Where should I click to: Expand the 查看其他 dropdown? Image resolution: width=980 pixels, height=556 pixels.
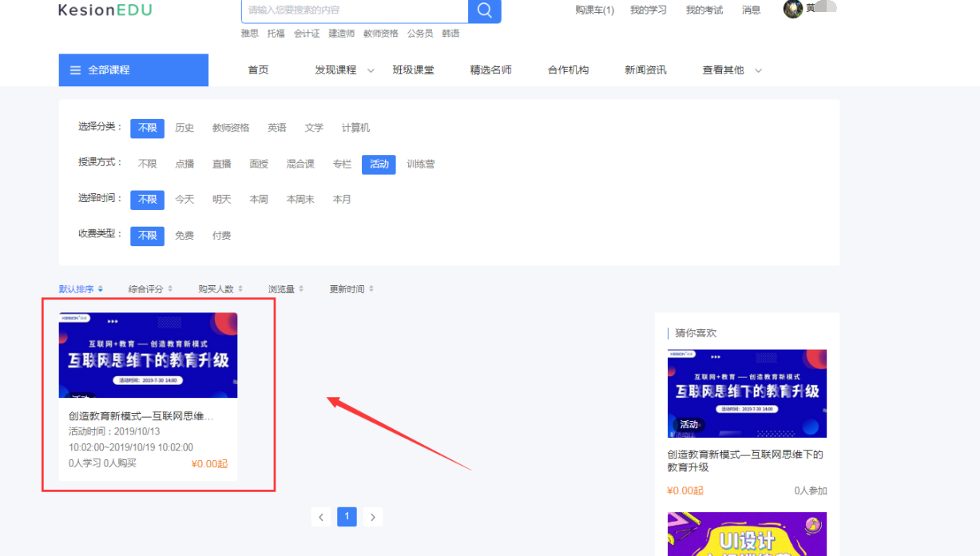point(758,71)
